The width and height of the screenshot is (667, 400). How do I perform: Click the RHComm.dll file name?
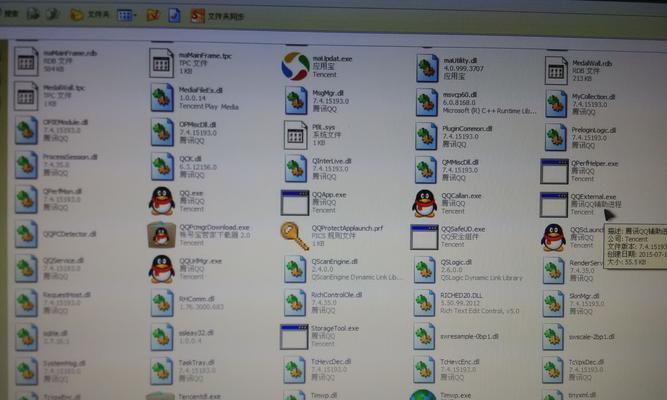point(197,299)
